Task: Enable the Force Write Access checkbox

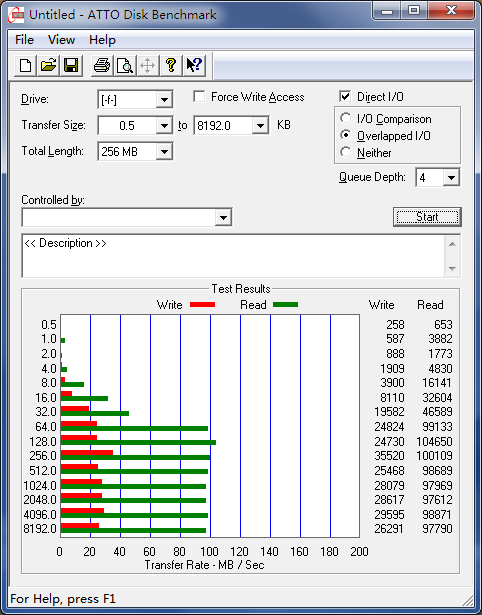Action: 199,96
